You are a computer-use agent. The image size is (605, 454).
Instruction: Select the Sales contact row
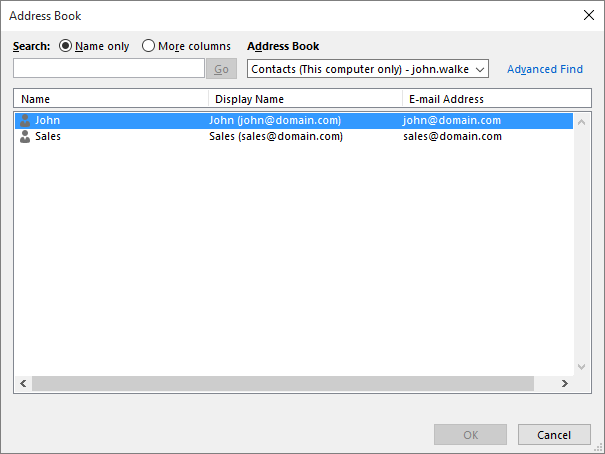(x=48, y=136)
